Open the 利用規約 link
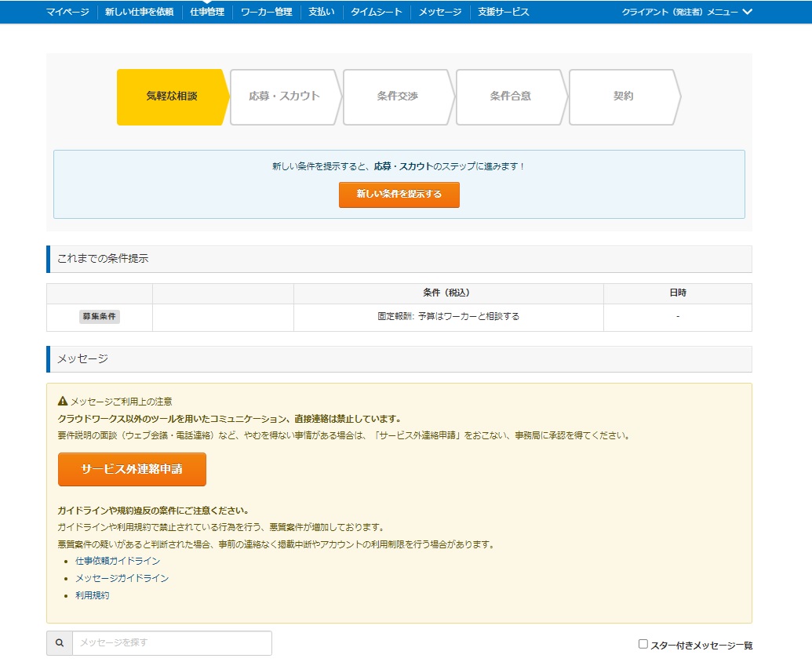Image resolution: width=812 pixels, height=662 pixels. [x=93, y=596]
